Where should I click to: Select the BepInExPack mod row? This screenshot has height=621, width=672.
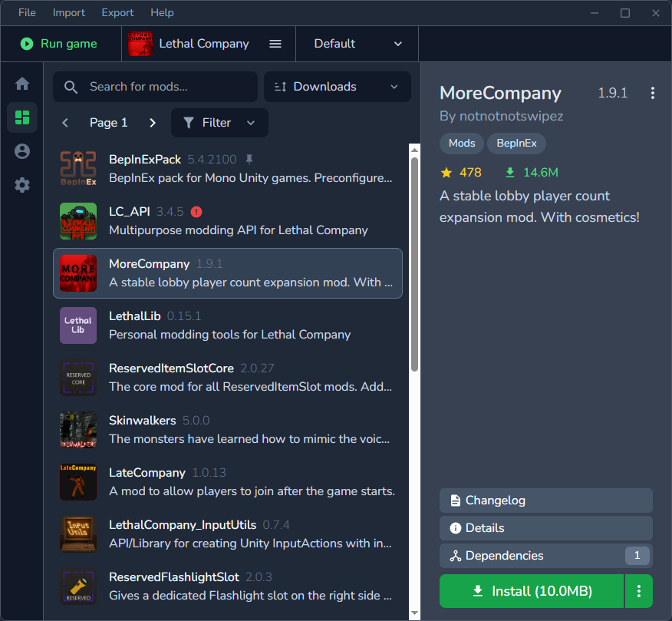point(228,169)
